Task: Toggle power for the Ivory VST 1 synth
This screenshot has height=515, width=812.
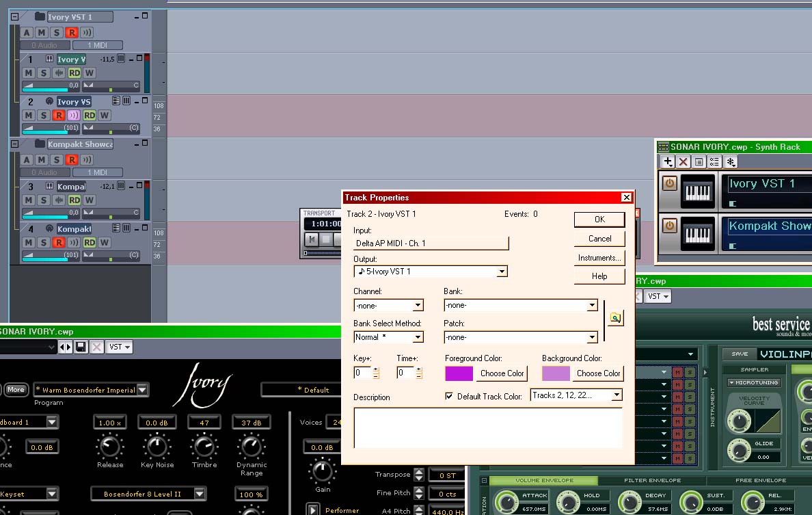Action: click(x=670, y=183)
